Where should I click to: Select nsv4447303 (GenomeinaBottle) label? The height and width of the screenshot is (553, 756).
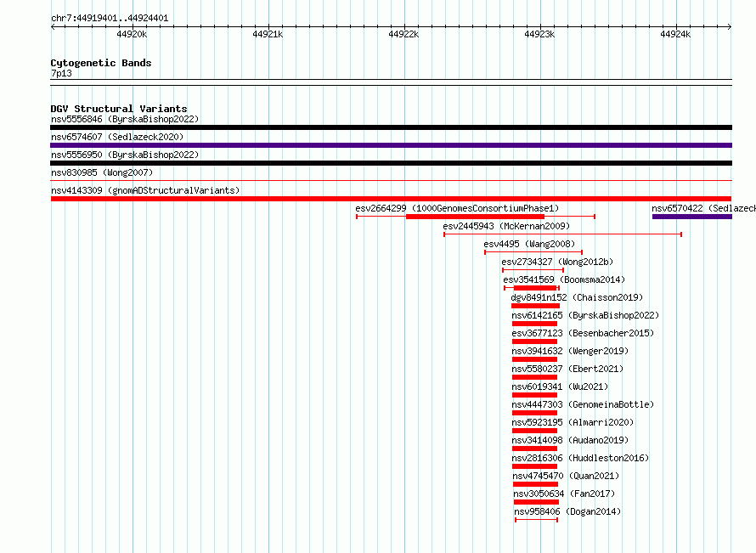[583, 404]
